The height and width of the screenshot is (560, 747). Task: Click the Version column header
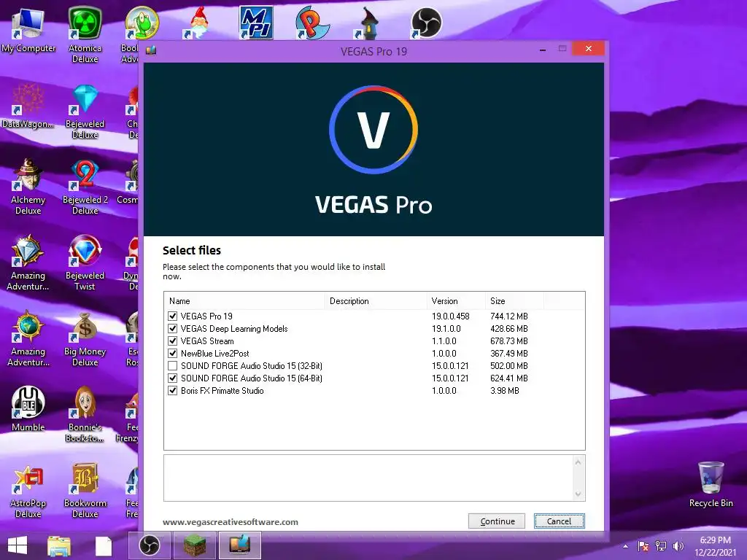coord(456,301)
